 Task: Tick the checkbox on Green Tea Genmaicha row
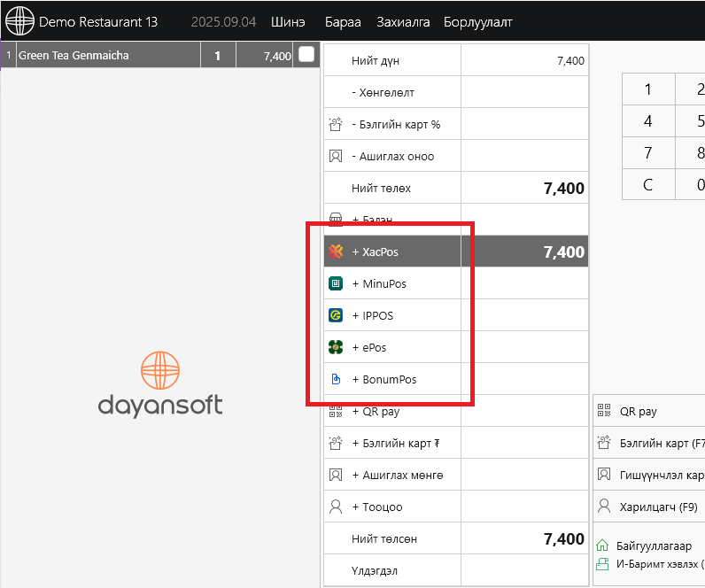(306, 55)
